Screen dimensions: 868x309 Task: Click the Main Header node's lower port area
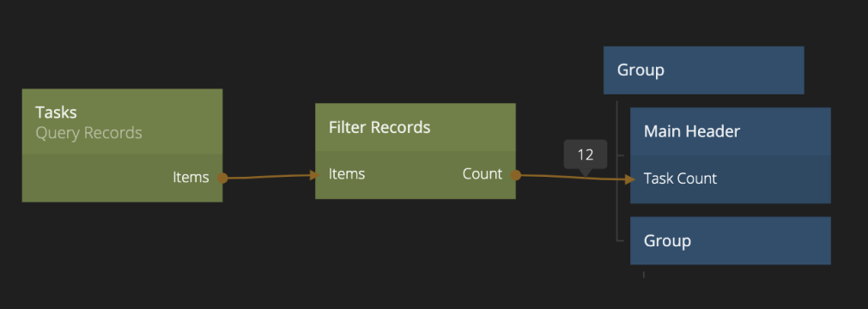click(x=730, y=179)
